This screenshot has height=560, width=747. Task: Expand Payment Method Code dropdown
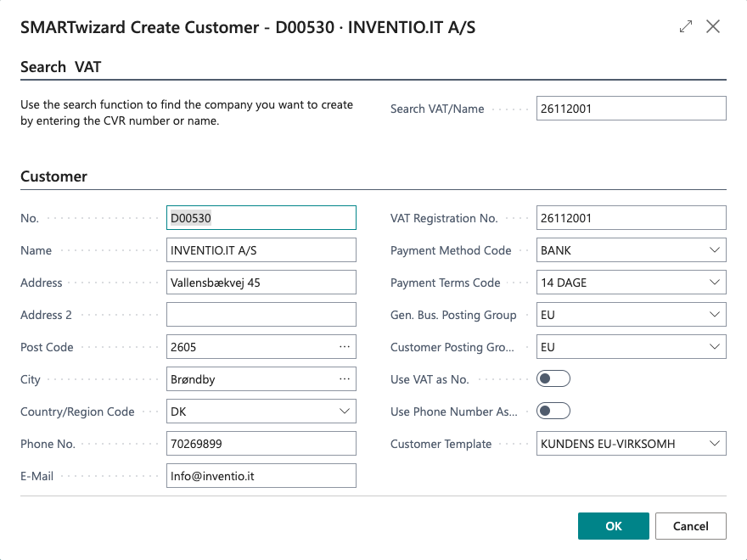[714, 250]
